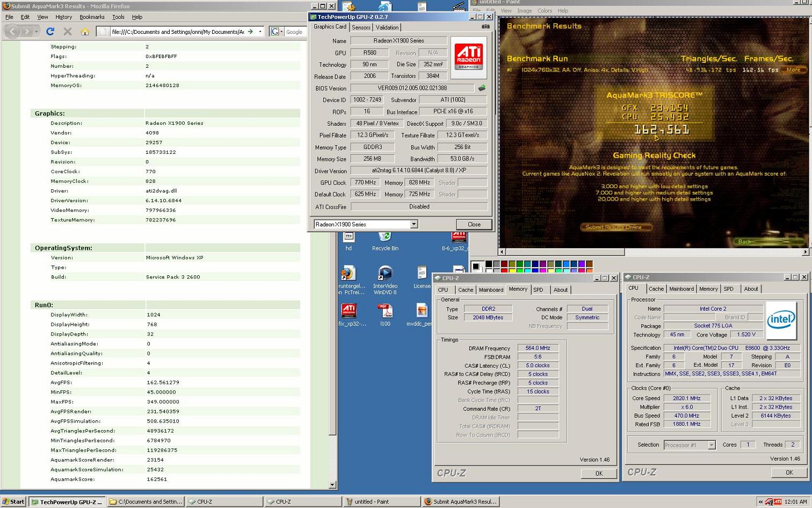812x508 pixels.
Task: Select the l100 PDF file on desktop
Action: pos(385,315)
